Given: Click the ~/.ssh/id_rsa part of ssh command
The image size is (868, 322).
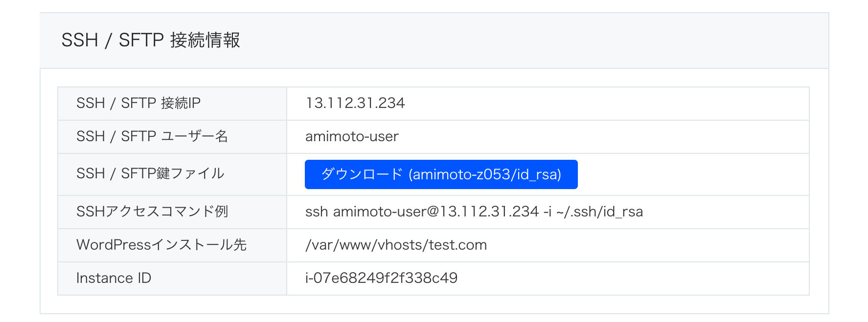Looking at the screenshot, I should tap(600, 212).
